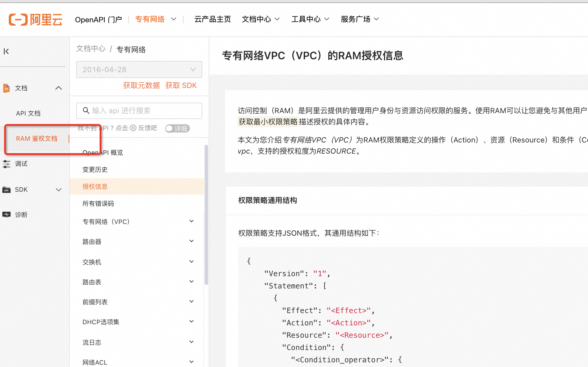The image size is (588, 367).
Task: Click the sad face feedback icon
Action: click(x=133, y=128)
